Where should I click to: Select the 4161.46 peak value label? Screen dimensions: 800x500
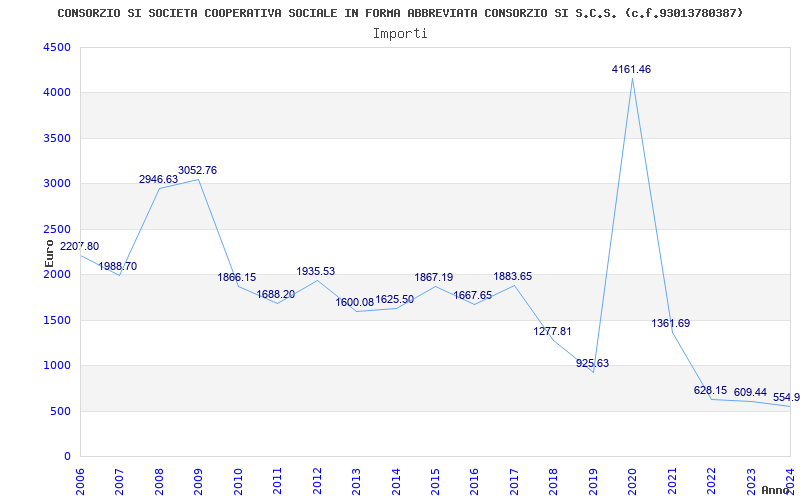(x=631, y=69)
